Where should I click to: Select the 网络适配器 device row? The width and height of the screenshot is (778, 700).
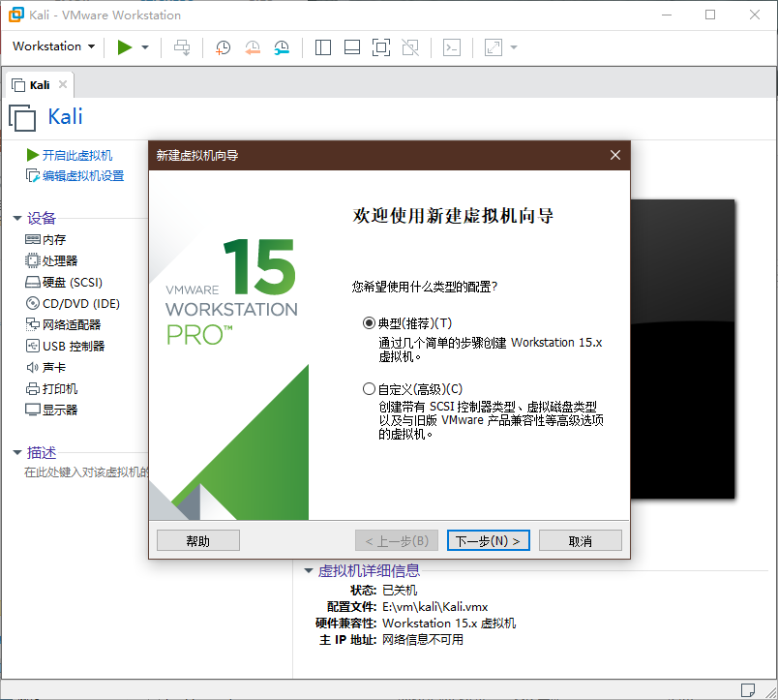tap(63, 325)
